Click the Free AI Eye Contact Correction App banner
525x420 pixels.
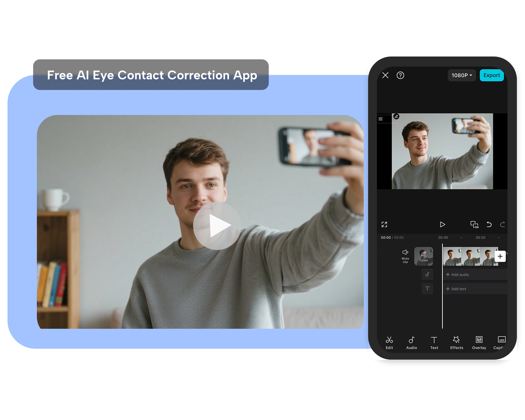pos(151,75)
